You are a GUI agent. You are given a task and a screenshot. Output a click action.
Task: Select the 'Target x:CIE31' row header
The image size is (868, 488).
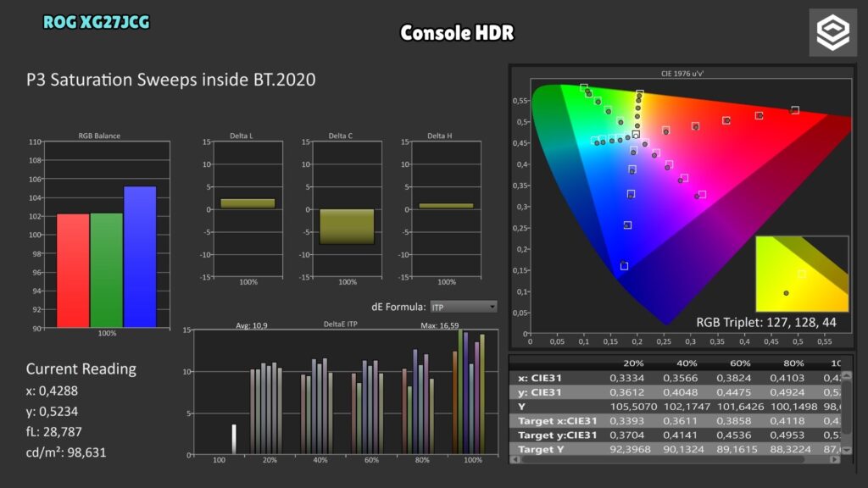click(x=558, y=421)
